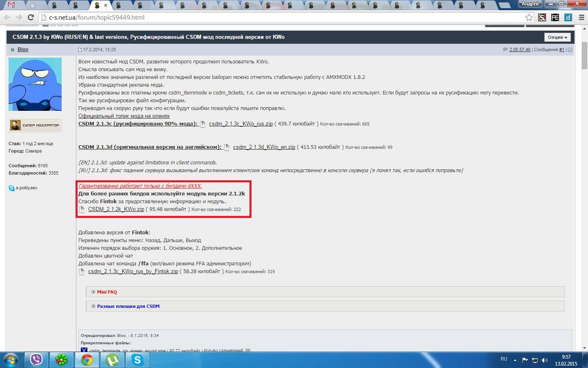Click the 'Благодарностей: 3355' text

tap(33, 173)
